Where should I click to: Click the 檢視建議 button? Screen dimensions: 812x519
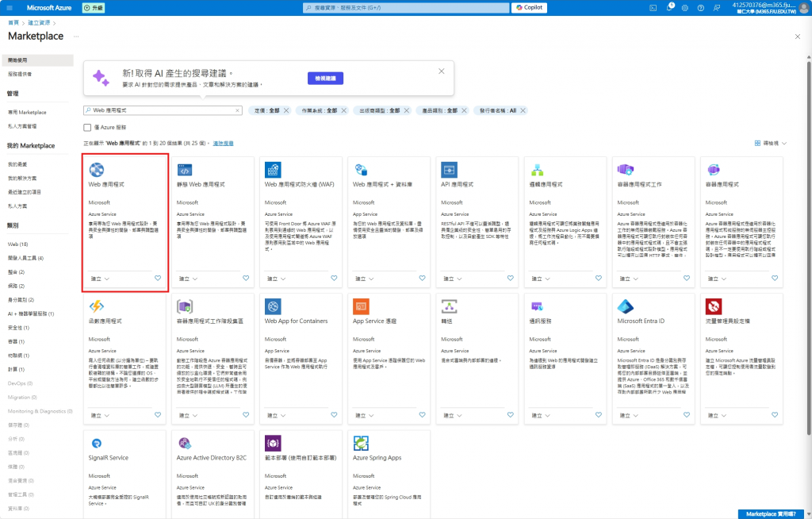pos(325,79)
